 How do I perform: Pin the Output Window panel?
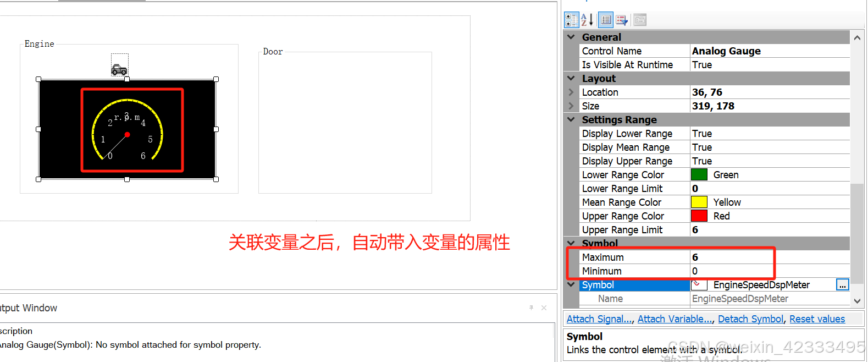[x=531, y=308]
